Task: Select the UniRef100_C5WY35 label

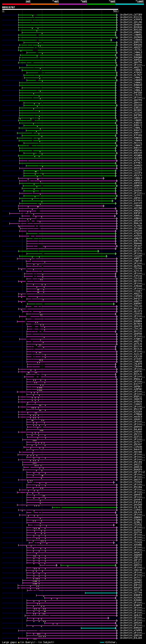Action: coord(131,261)
